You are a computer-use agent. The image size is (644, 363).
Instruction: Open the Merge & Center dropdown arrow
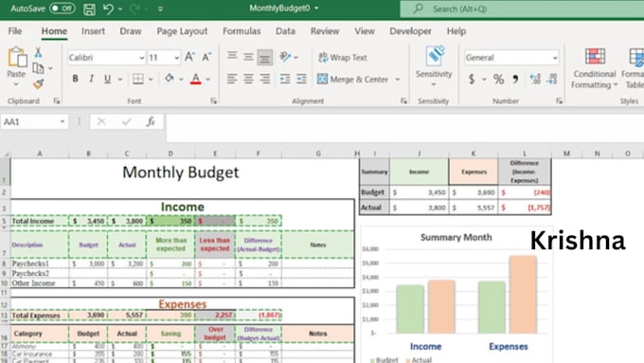point(398,79)
